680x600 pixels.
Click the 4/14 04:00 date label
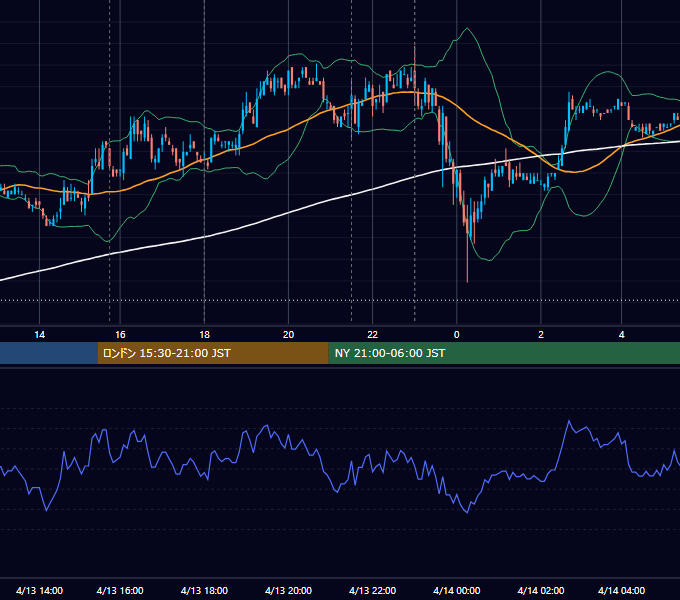point(621,590)
